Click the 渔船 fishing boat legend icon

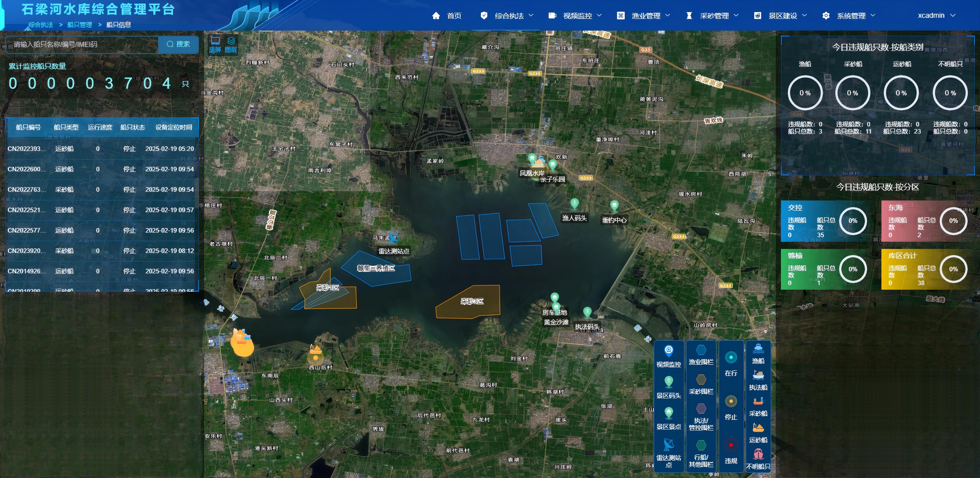(758, 348)
